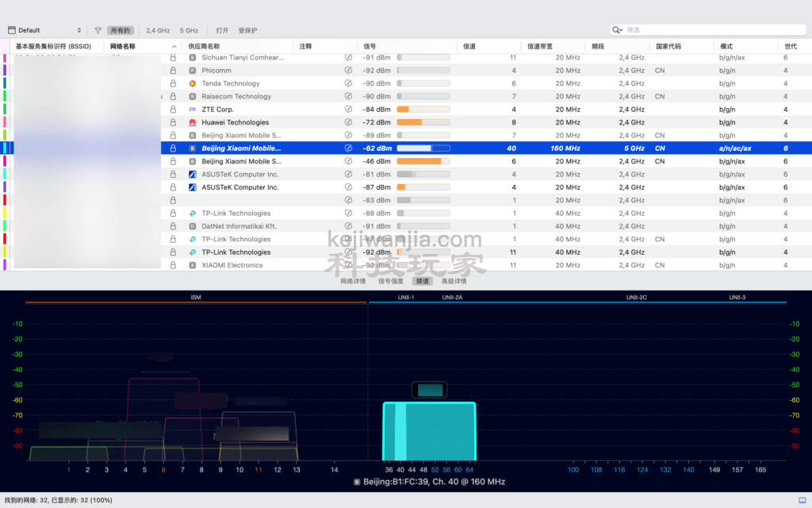812x508 pixels.
Task: Toggle the 打开 open-network filter
Action: (222, 31)
